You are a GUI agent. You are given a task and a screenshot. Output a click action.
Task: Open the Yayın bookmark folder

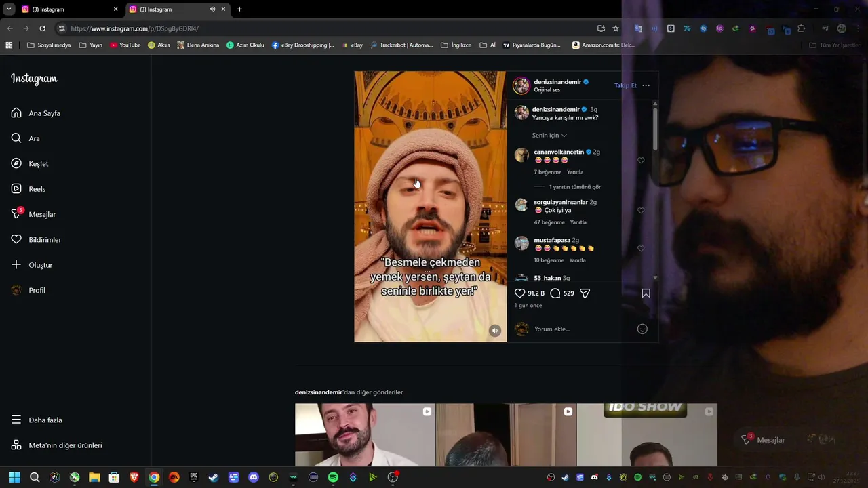click(90, 45)
